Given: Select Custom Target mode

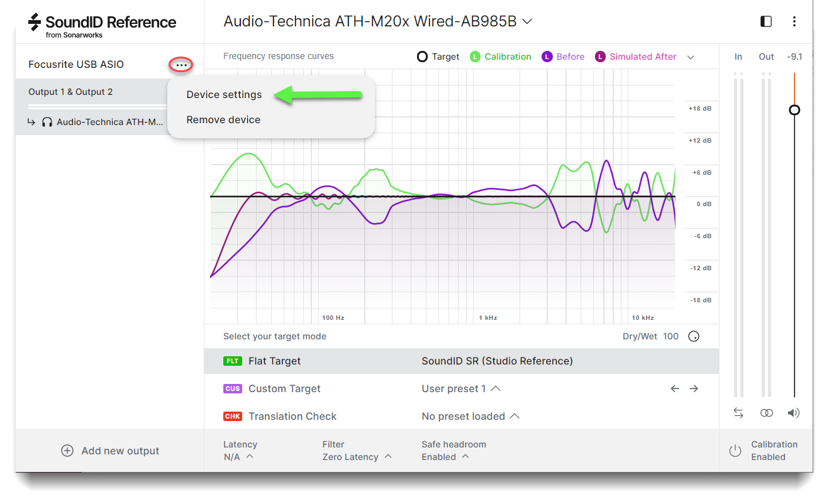Looking at the screenshot, I should coord(284,389).
